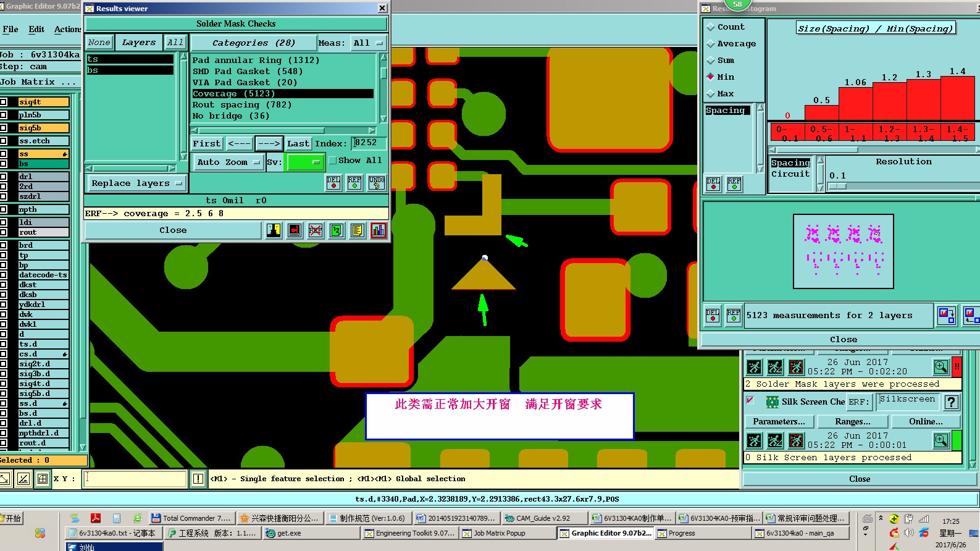Click the UNDO icon in Results viewer
Viewport: 980px width, 551px height.
pos(377,182)
